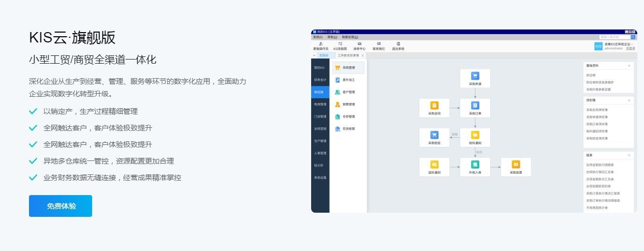Viewport: 644px width, 251px height.
Task: Open 退料通知 flowchart node icon
Action: click(434, 164)
